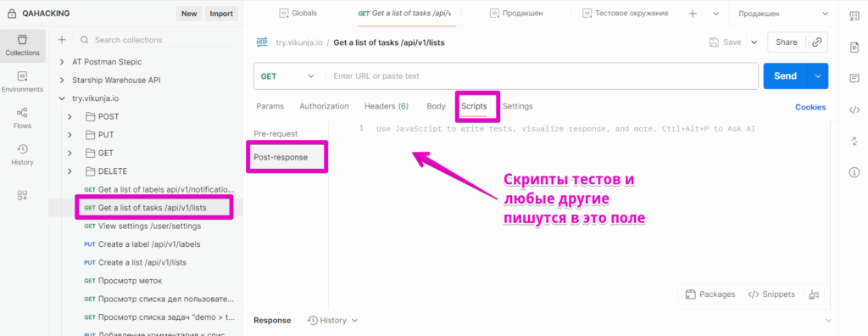Expand the response pane chevron

coord(828,321)
